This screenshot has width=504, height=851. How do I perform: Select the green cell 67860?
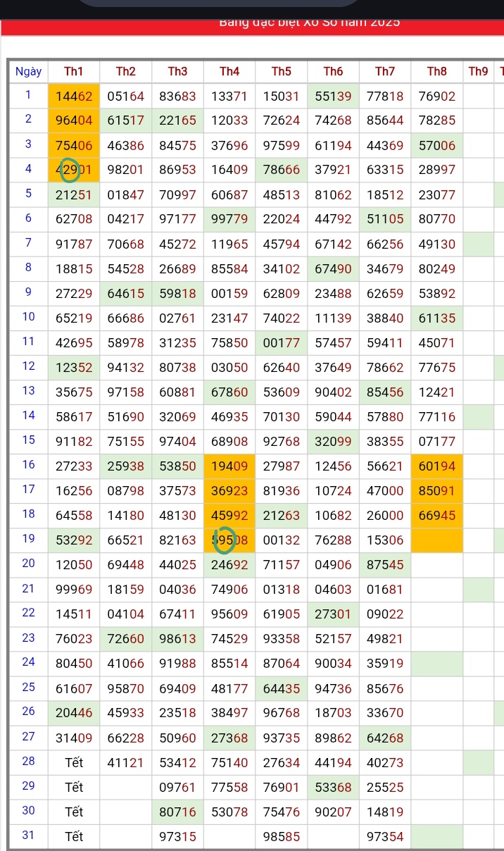229,392
